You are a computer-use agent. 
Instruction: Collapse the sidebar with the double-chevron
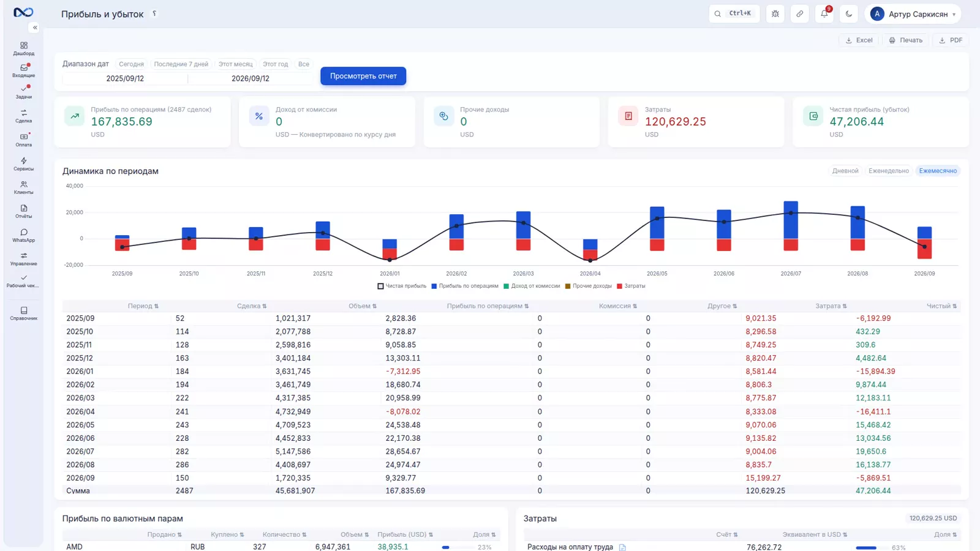35,28
